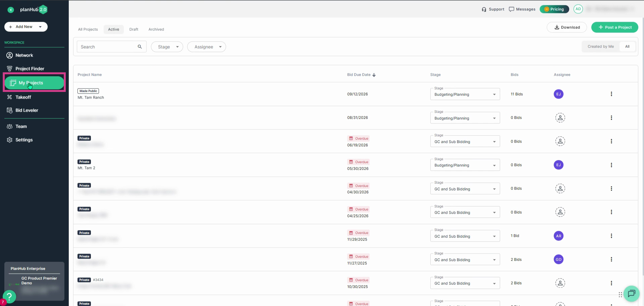Open more options for 04/30/2026 project
The width and height of the screenshot is (644, 306).
pyautogui.click(x=611, y=189)
